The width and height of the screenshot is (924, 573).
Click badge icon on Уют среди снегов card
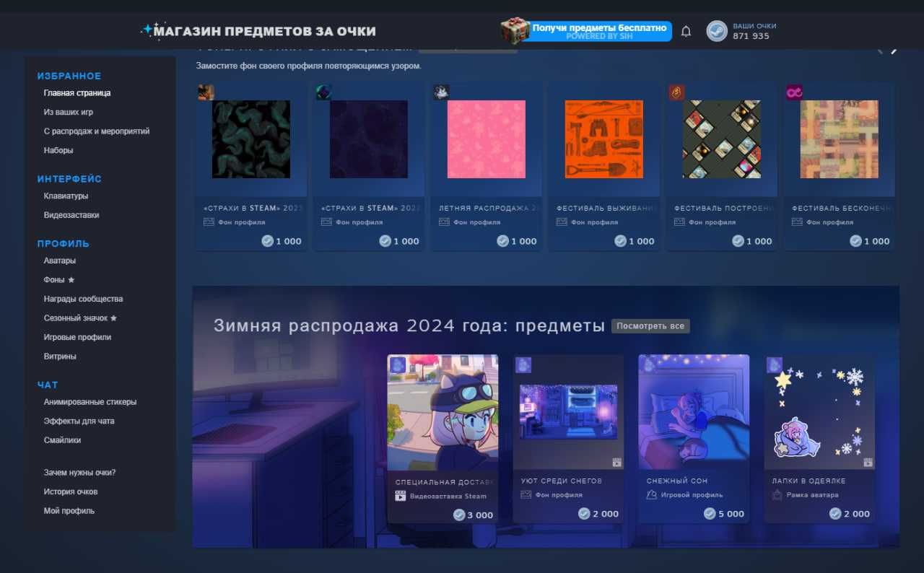[x=523, y=365]
